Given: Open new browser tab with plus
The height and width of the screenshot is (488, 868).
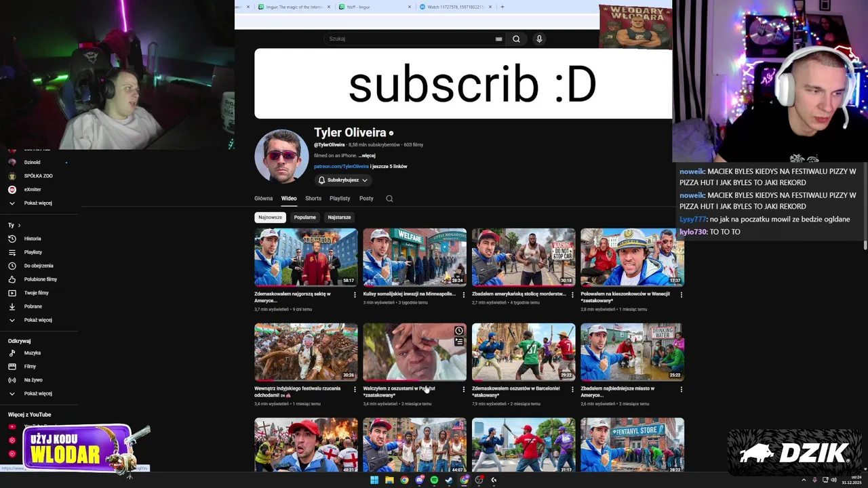Looking at the screenshot, I should (x=502, y=7).
